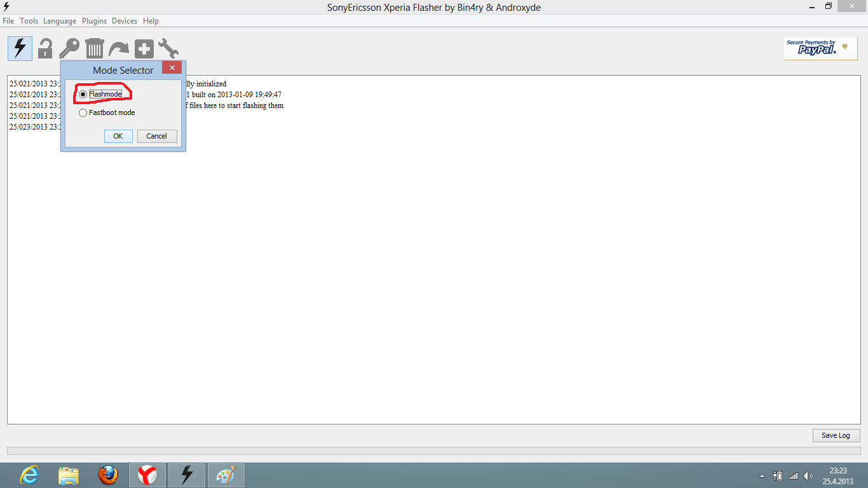Switch to Yandex browser in taskbar
The height and width of the screenshot is (488, 868).
pyautogui.click(x=147, y=475)
